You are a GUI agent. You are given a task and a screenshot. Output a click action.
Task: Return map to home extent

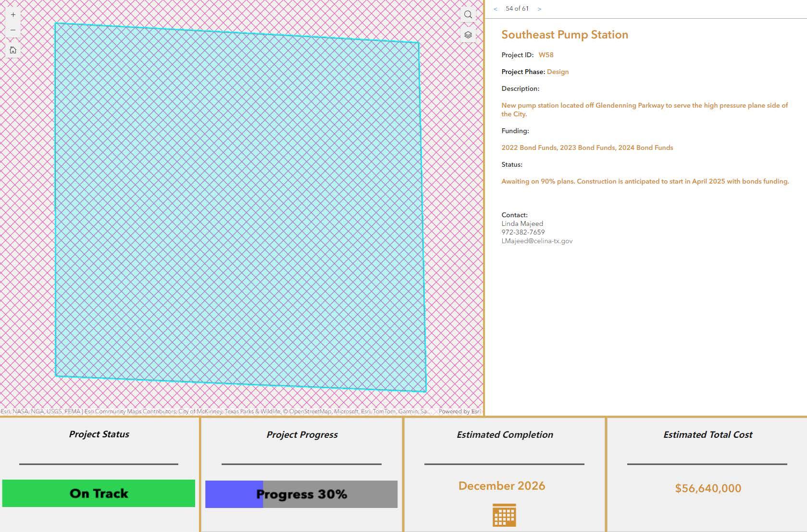13,50
